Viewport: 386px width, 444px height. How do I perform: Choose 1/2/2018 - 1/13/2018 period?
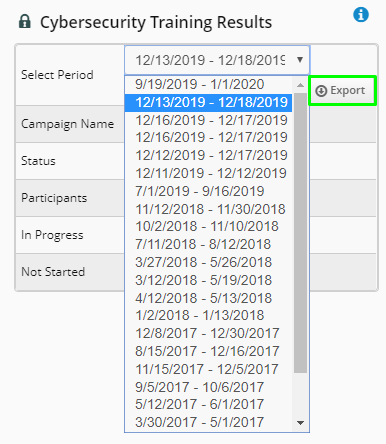click(208, 315)
